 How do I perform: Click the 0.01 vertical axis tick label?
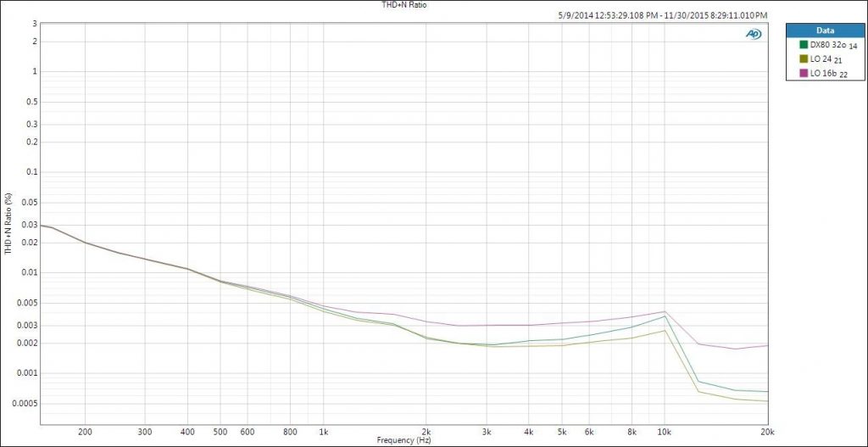click(29, 272)
